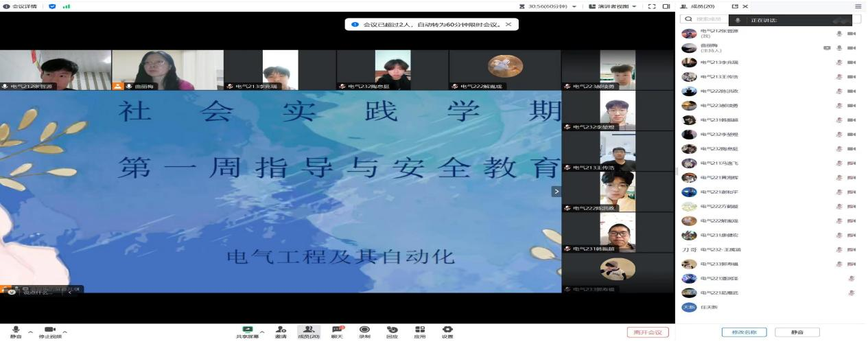Open 设置 (Settings) gear in toolbar

coord(447,331)
